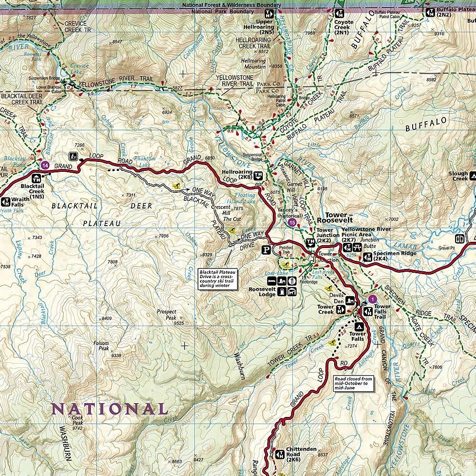
Task: Click the 'Folsom Peak' label
Action: 101,346
